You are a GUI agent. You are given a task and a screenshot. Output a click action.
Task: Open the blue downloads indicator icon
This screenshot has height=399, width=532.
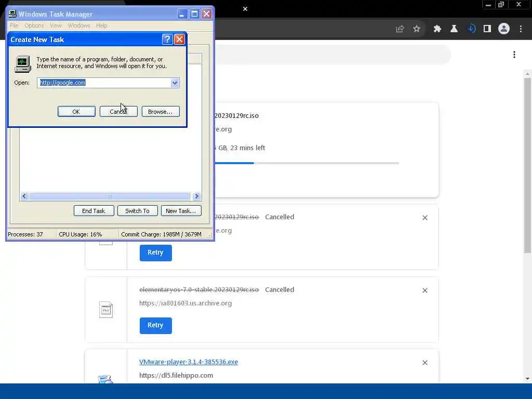click(x=472, y=29)
